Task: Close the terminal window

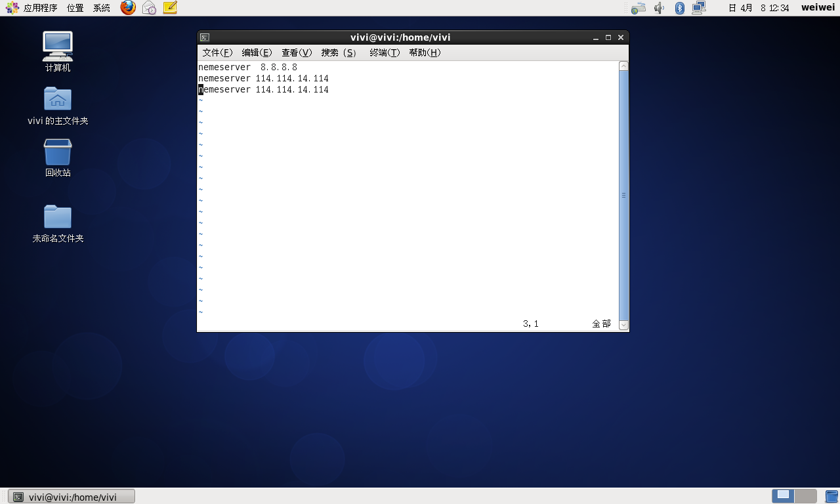Action: click(621, 37)
